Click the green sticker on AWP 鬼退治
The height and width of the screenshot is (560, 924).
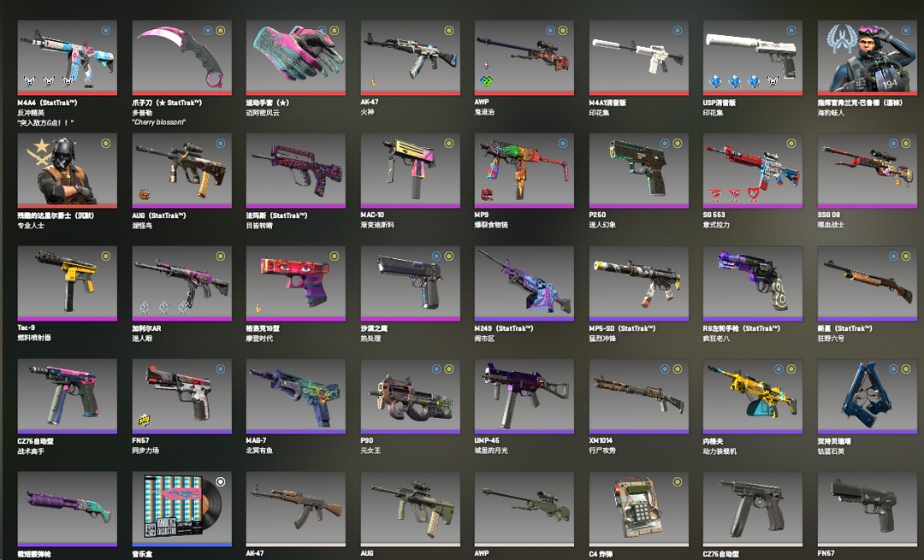pyautogui.click(x=486, y=80)
